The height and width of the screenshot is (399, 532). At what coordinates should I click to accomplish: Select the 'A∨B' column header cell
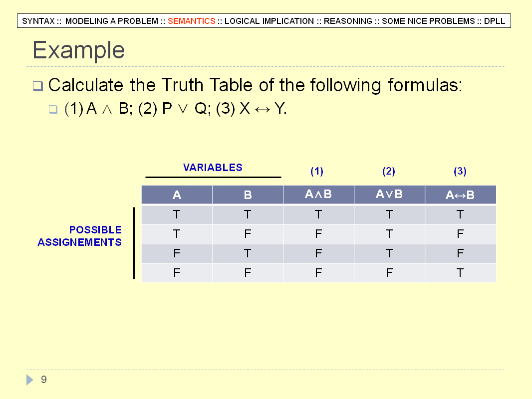point(389,195)
